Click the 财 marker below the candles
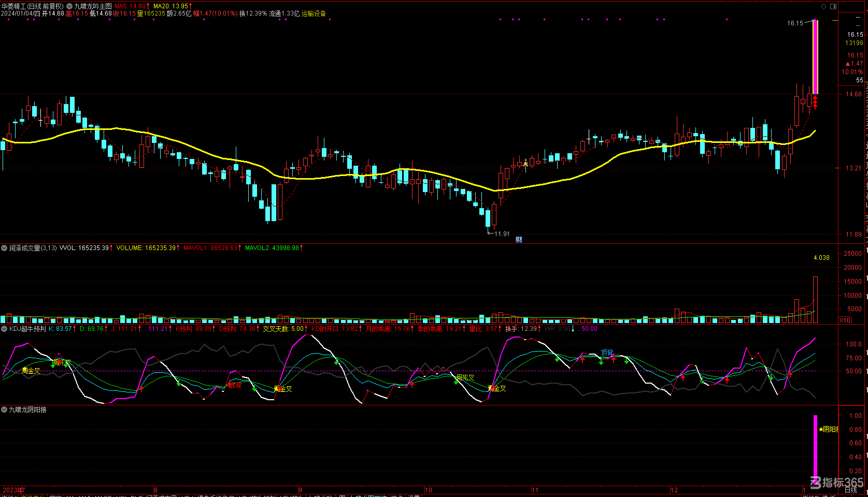Viewport: 868px width, 497px height. [x=519, y=239]
